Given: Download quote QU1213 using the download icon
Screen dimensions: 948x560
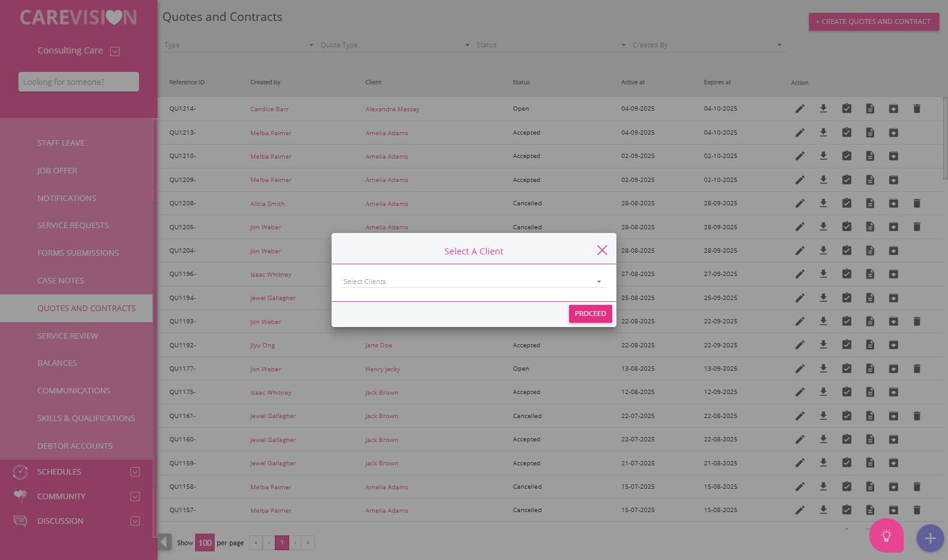Looking at the screenshot, I should point(823,133).
